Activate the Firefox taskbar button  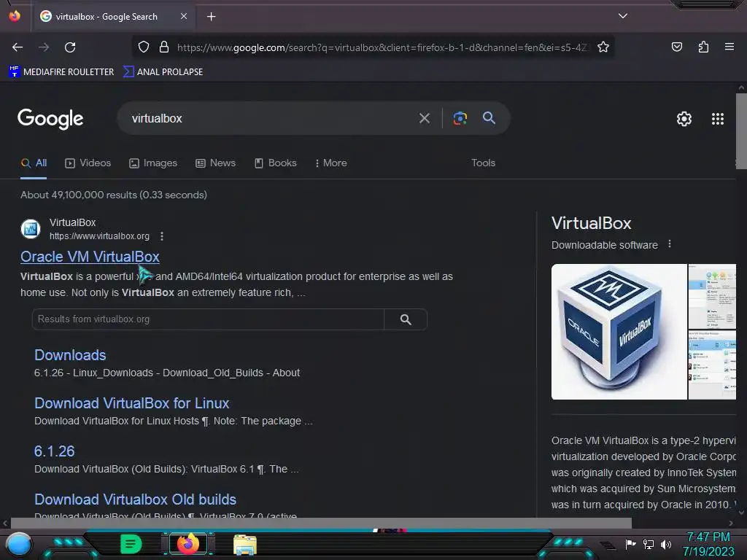click(188, 544)
